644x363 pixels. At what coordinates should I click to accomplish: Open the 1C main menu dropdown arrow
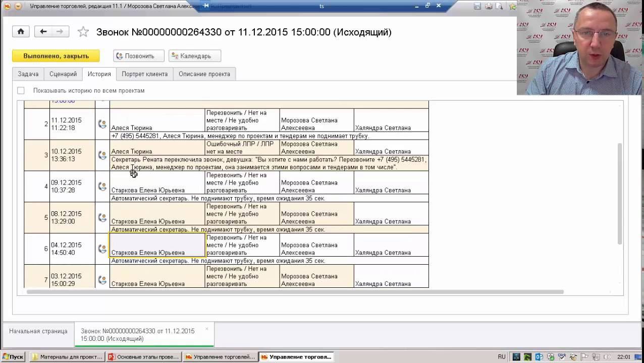click(x=18, y=6)
